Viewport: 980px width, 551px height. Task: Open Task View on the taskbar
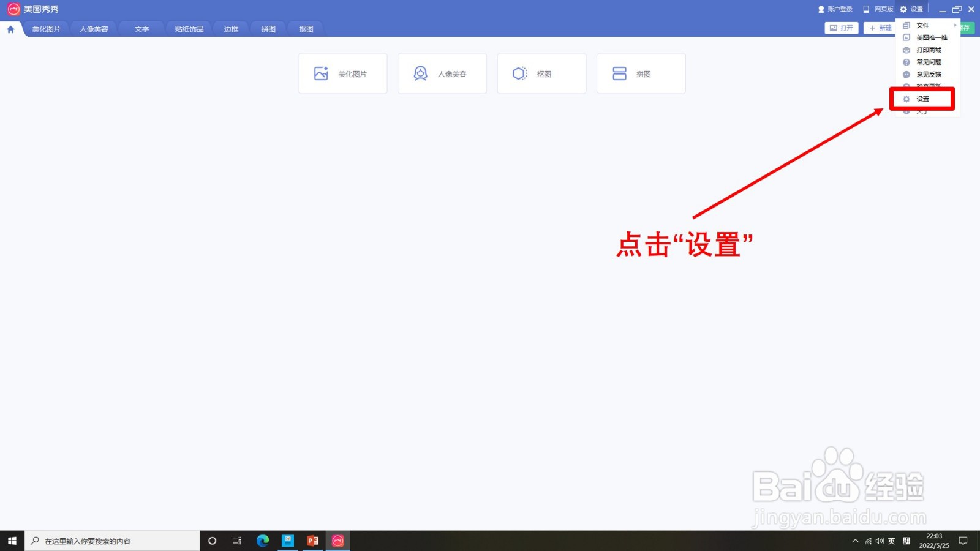(237, 541)
